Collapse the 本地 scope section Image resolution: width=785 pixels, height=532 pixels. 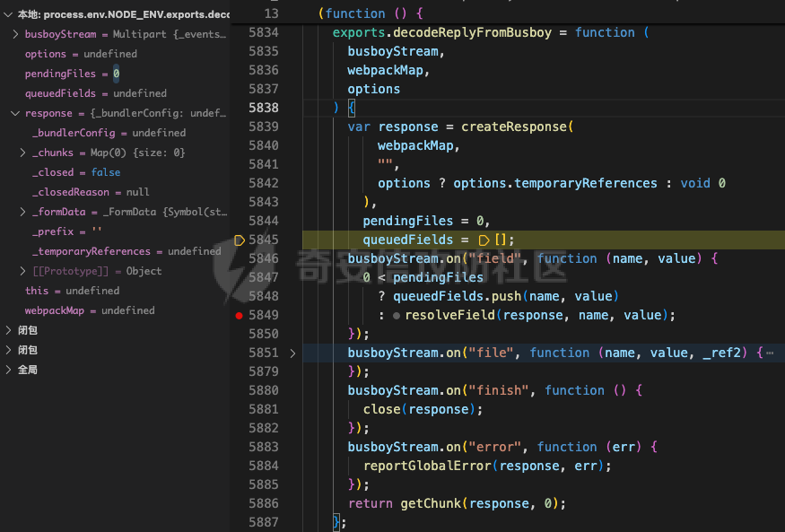8,14
